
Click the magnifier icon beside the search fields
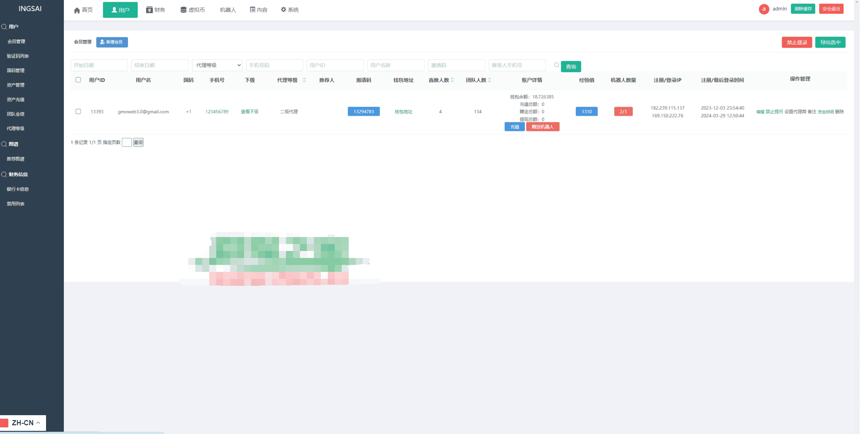pyautogui.click(x=557, y=65)
